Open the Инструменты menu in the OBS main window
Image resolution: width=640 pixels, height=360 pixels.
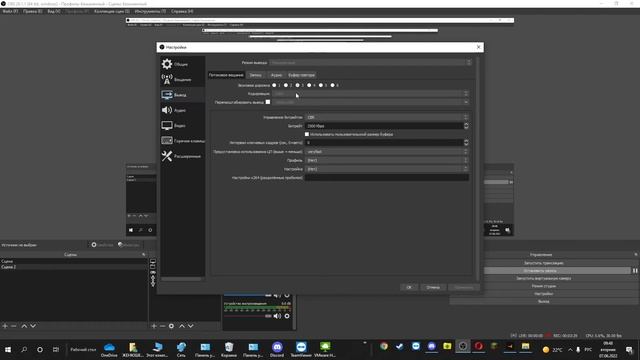pyautogui.click(x=150, y=11)
